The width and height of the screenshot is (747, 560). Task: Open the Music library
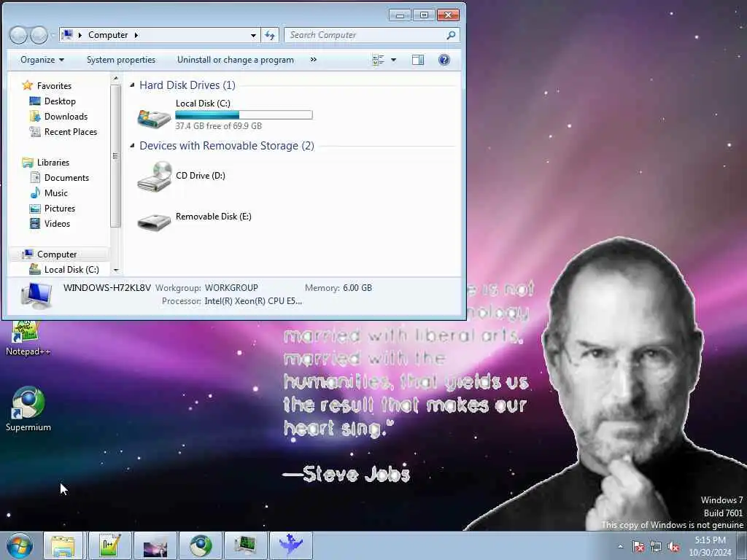49,192
